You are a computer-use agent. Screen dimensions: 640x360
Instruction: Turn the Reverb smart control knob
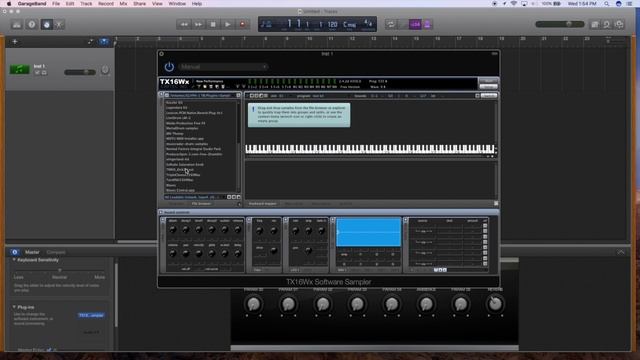(495, 304)
